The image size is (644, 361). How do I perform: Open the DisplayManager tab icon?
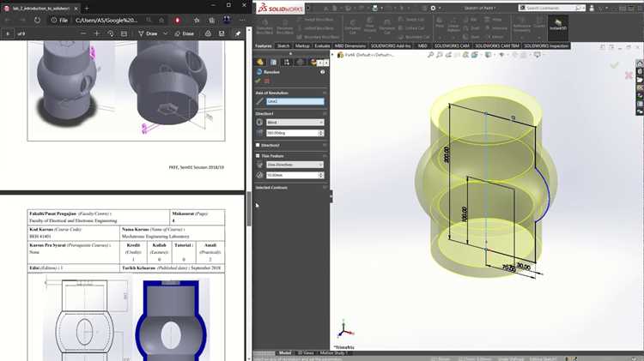[x=313, y=63]
